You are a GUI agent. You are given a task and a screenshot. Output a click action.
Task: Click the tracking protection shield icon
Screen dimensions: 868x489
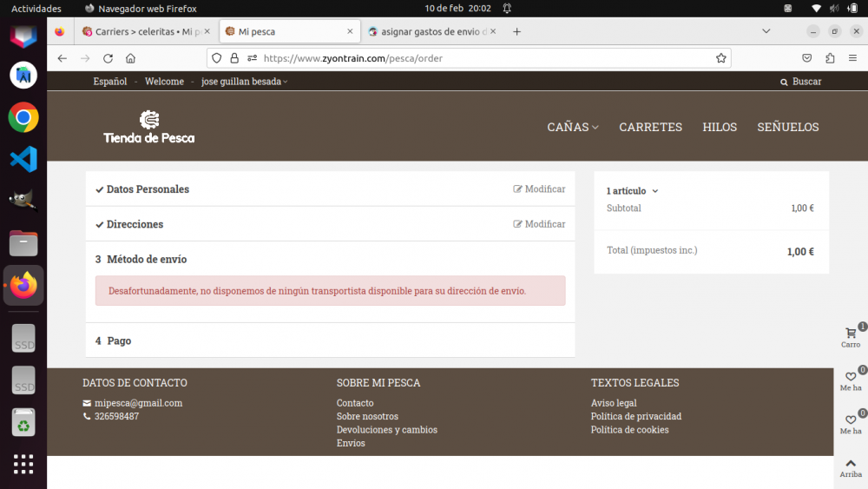pyautogui.click(x=217, y=58)
